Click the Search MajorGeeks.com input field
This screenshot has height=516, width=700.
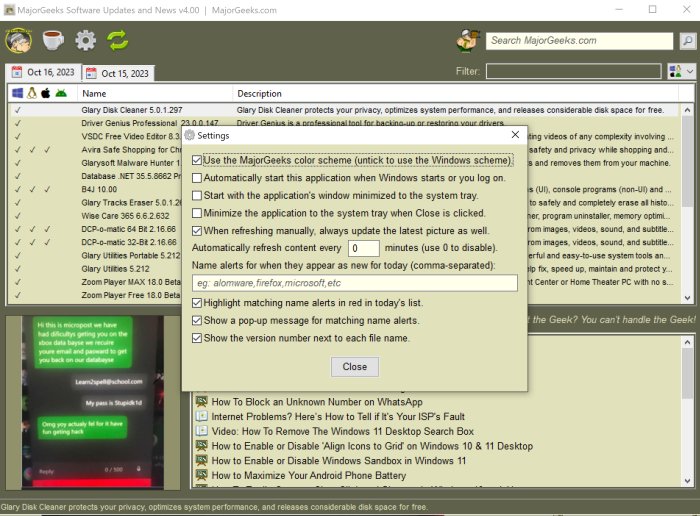(579, 41)
